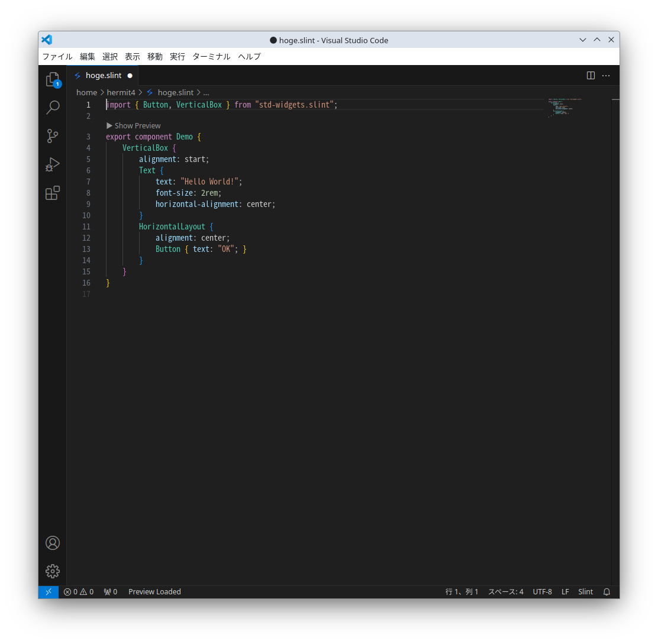658x644 pixels.
Task: Click Preview Loaded in the status bar
Action: pos(154,591)
